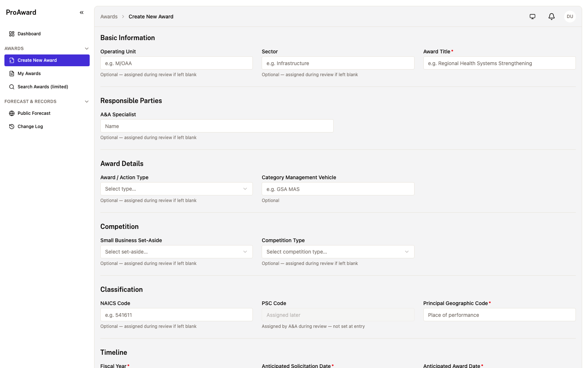This screenshot has width=588, height=368.
Task: Click the My Awards document icon
Action: click(12, 74)
